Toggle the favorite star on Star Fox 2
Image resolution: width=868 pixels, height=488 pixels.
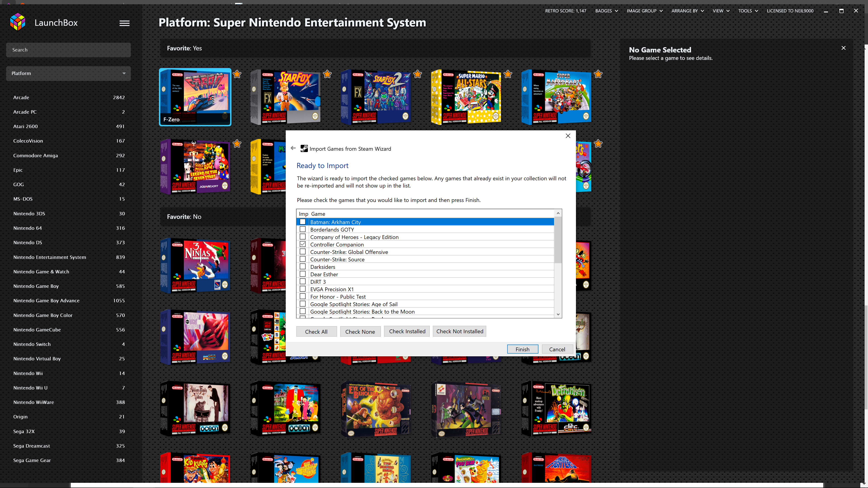(418, 74)
